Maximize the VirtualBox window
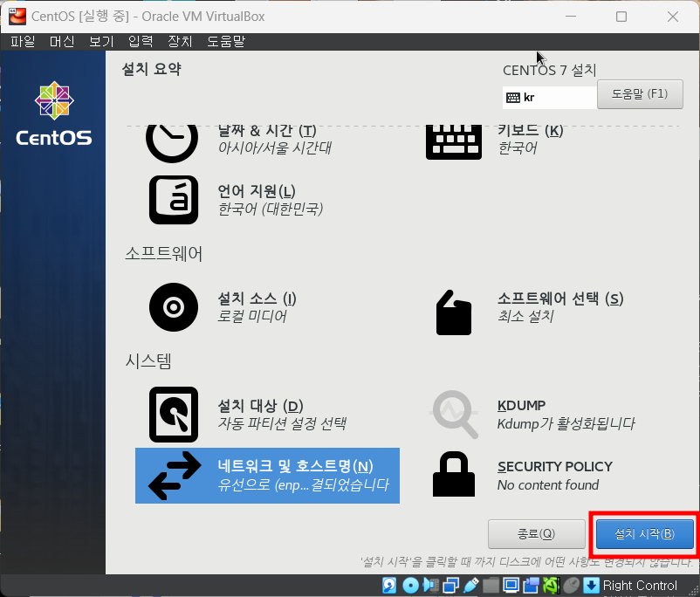The image size is (700, 597). (621, 17)
